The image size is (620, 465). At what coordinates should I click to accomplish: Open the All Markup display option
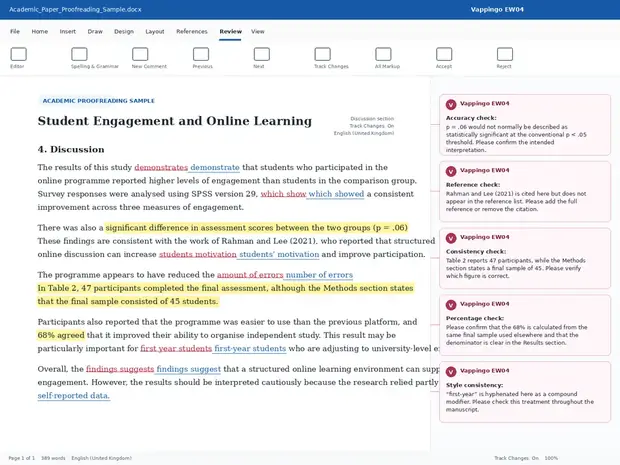click(387, 58)
